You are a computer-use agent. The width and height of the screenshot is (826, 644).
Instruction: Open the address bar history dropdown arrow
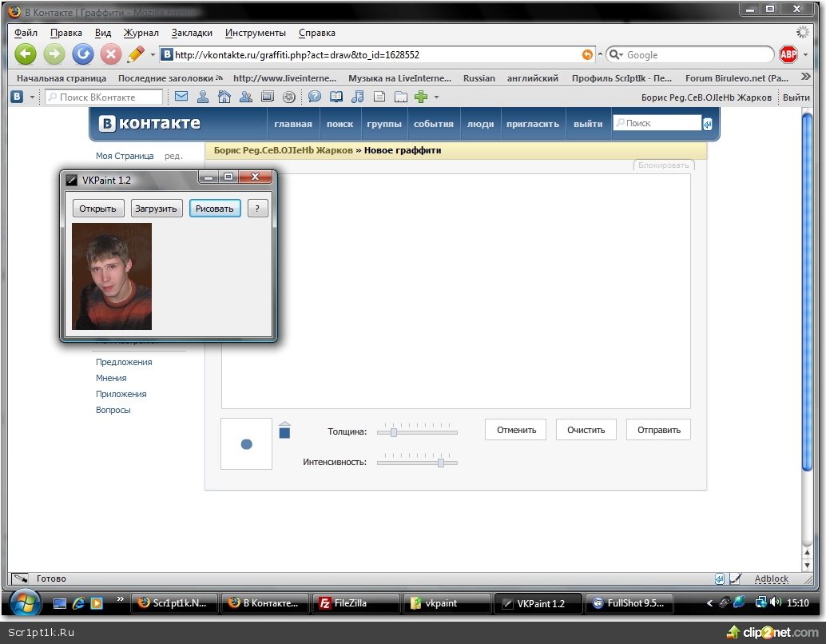click(600, 55)
